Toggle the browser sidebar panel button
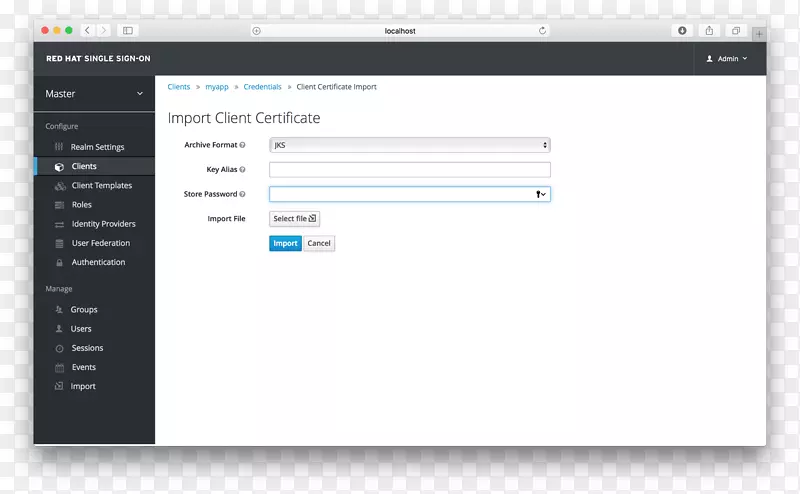Viewport: 800px width, 494px height. click(x=128, y=31)
